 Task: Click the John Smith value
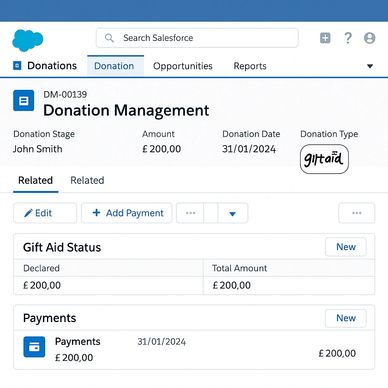click(38, 149)
